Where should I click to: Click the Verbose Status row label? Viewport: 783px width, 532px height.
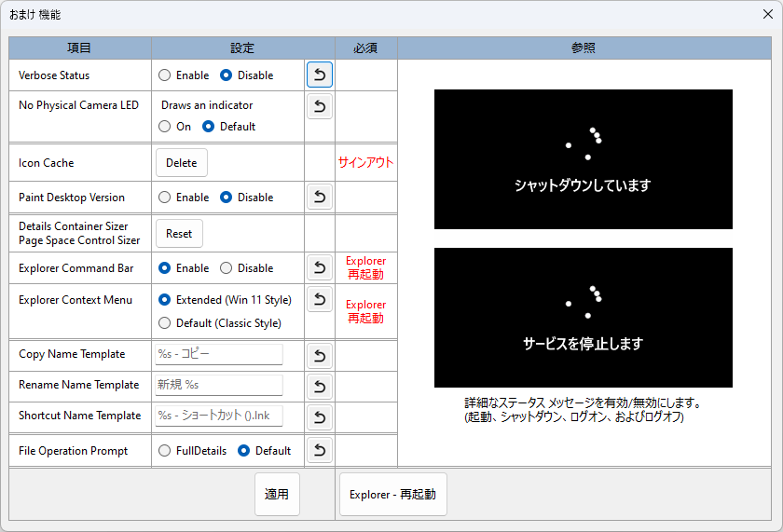coord(54,75)
